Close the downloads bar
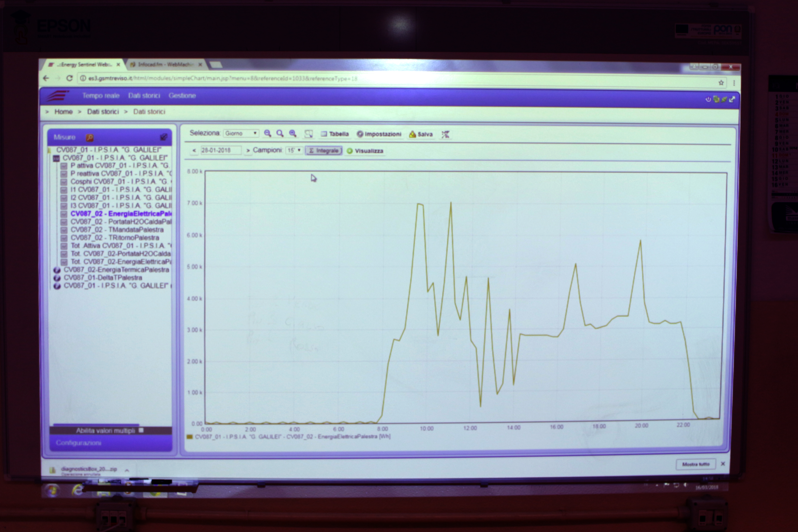798x532 pixels. tap(723, 464)
